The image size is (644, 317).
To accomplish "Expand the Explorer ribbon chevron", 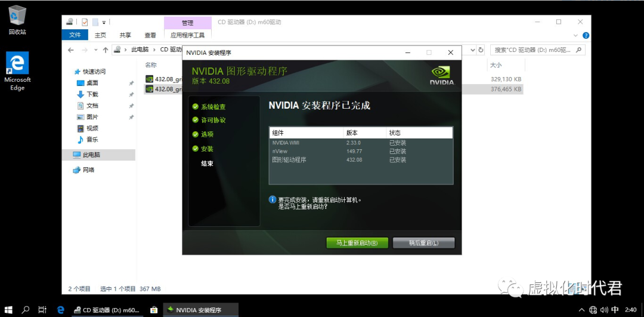I will pyautogui.click(x=575, y=35).
